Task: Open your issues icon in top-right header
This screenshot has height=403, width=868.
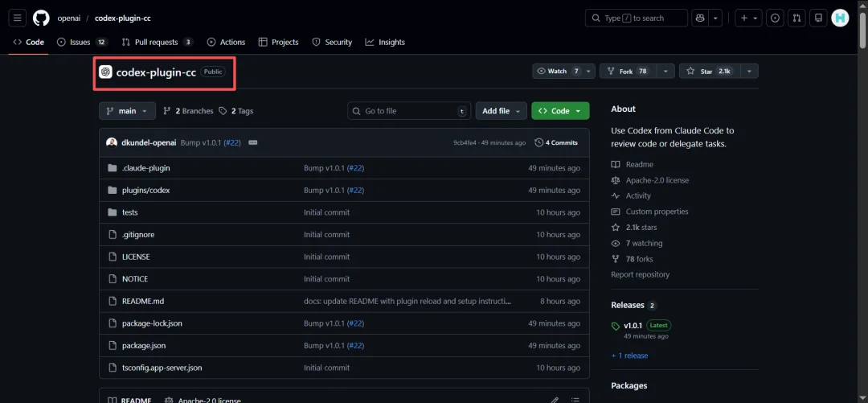Action: pos(775,18)
